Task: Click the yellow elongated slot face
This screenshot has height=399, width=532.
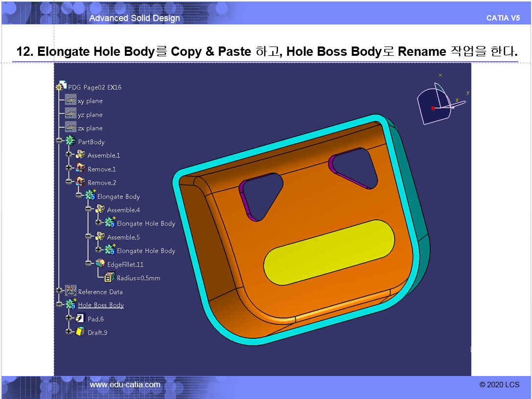Action: [x=329, y=252]
